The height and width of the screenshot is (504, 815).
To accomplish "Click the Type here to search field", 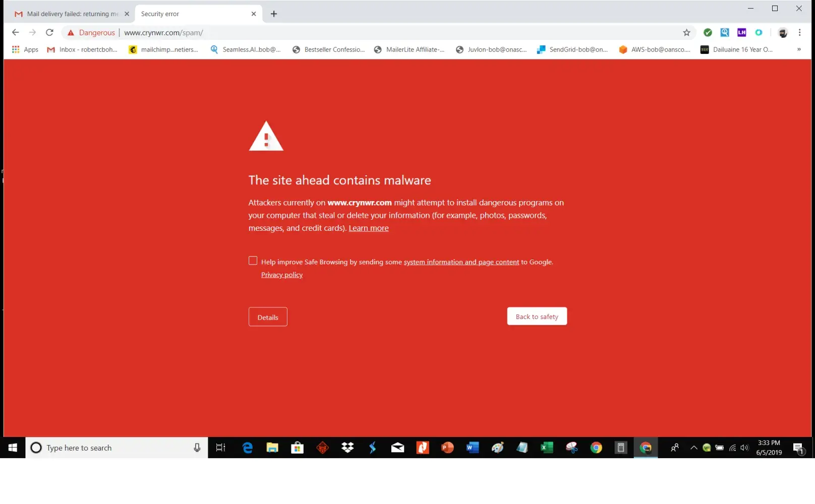I will pyautogui.click(x=117, y=448).
